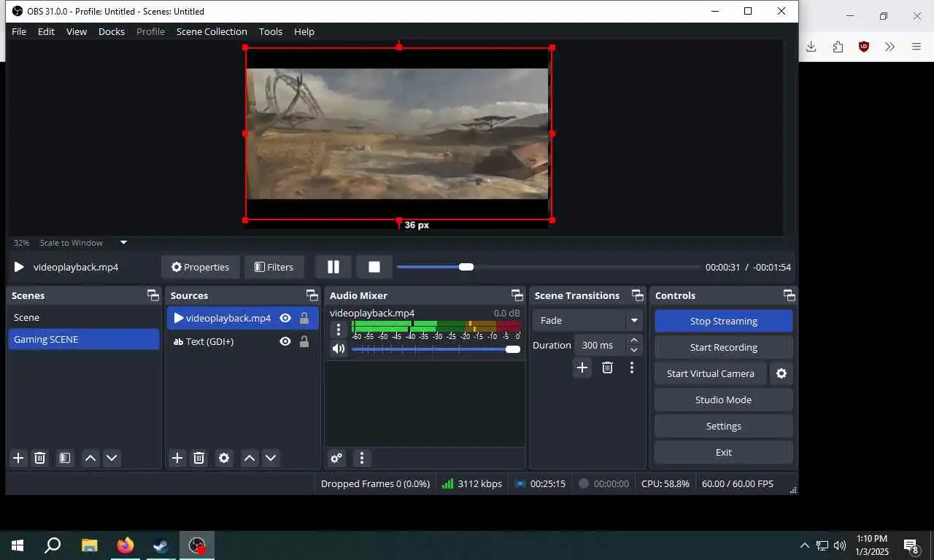Open the Docks menu
Viewport: 934px width, 560px height.
tap(112, 31)
